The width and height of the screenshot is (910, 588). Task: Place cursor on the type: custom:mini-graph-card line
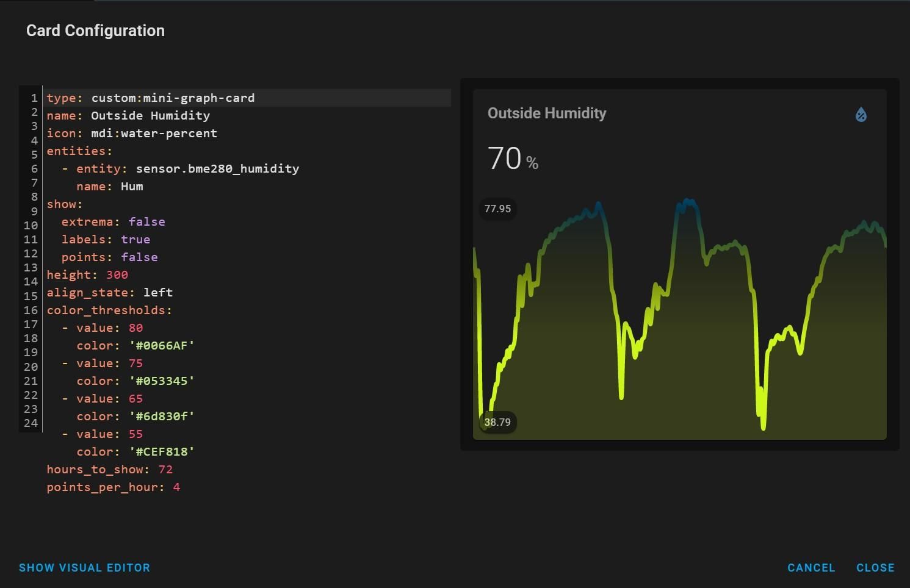point(247,98)
